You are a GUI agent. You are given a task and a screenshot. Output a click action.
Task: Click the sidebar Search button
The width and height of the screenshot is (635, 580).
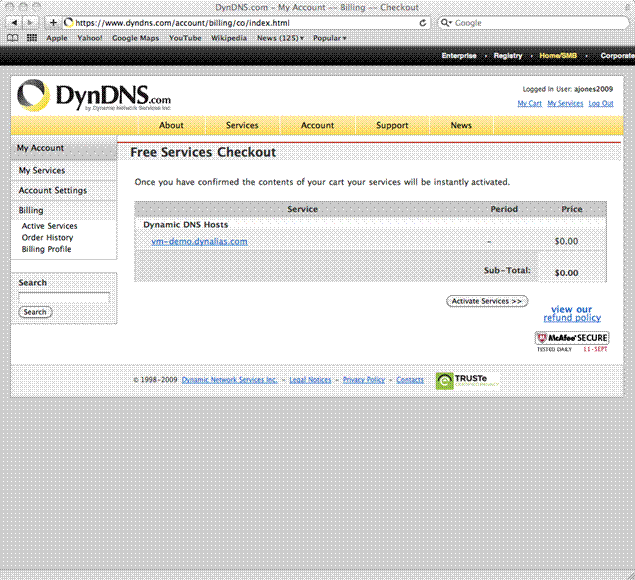[35, 312]
